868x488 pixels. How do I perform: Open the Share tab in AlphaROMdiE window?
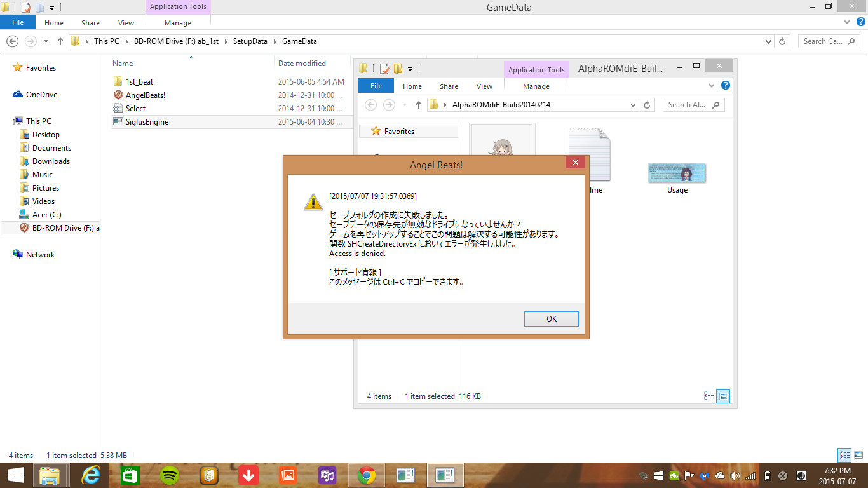pos(449,86)
